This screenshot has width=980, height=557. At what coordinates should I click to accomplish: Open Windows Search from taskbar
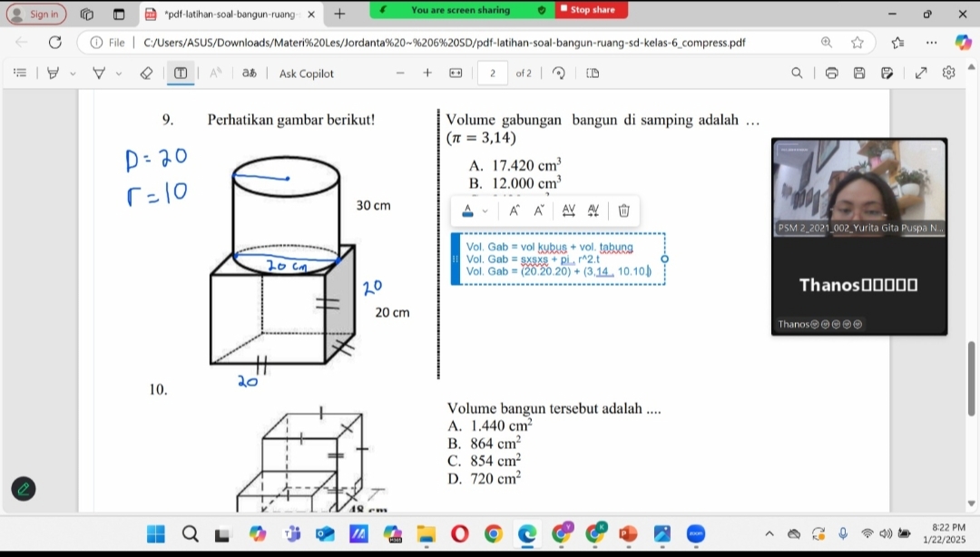tap(191, 534)
